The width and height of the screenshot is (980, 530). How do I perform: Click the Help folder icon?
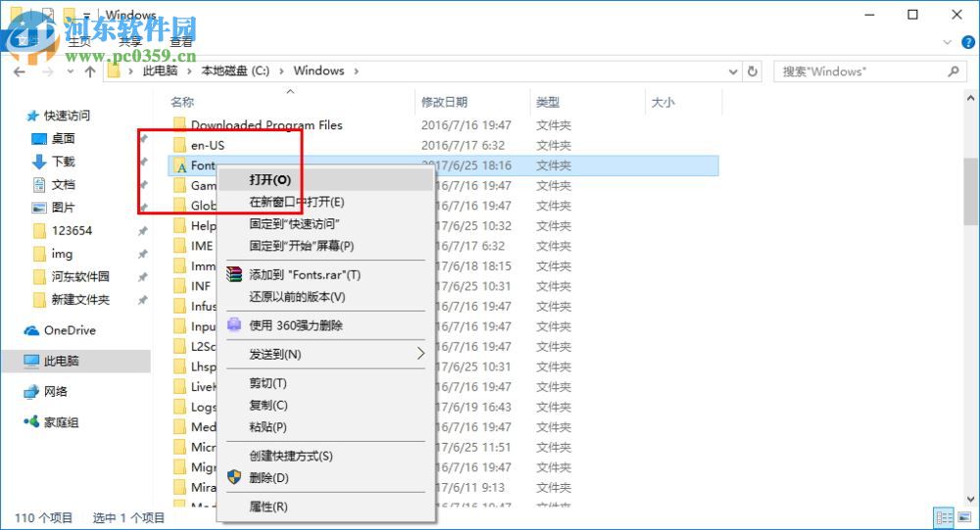(180, 225)
